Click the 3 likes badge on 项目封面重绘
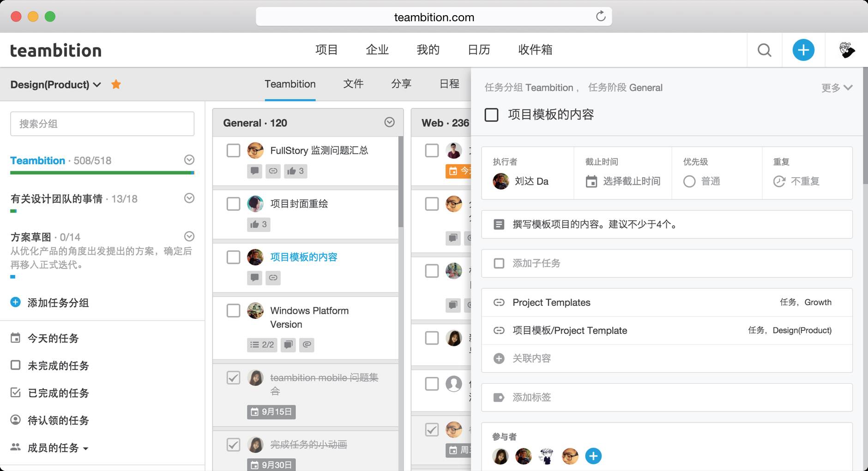The width and height of the screenshot is (868, 471). coord(259,225)
